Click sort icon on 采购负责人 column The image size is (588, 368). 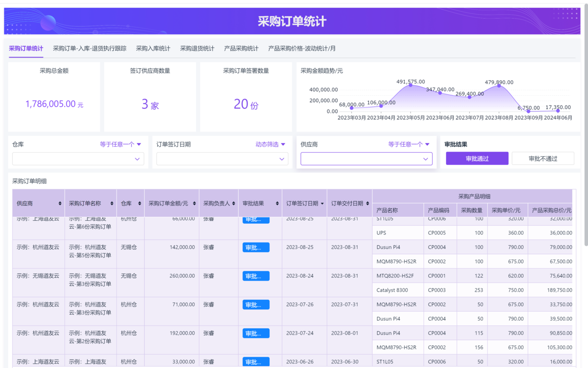tap(234, 204)
